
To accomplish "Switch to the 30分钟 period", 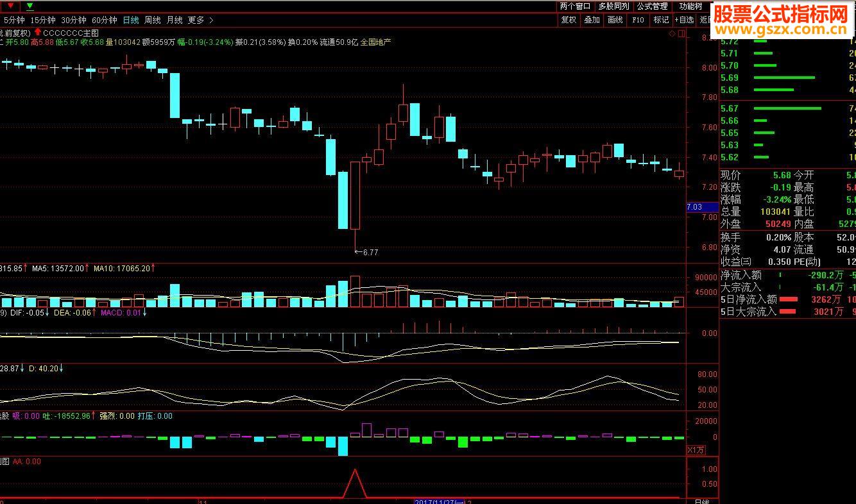I will pos(74,20).
